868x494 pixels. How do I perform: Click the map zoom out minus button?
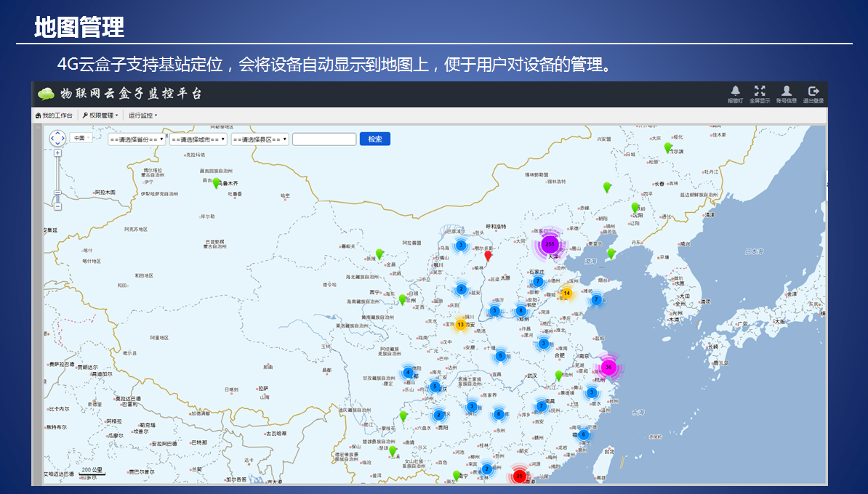pyautogui.click(x=57, y=206)
